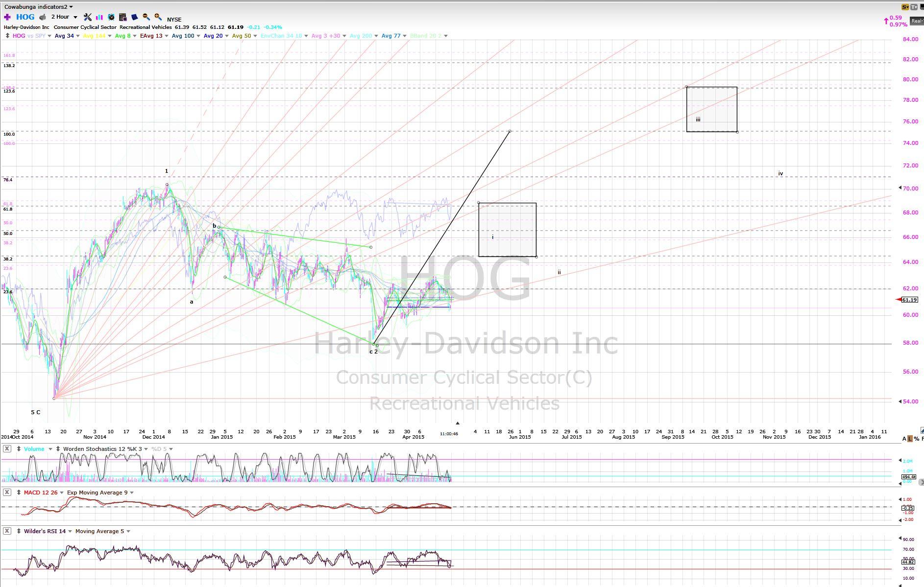Click the Volume plot reorder arrows

tap(19, 449)
